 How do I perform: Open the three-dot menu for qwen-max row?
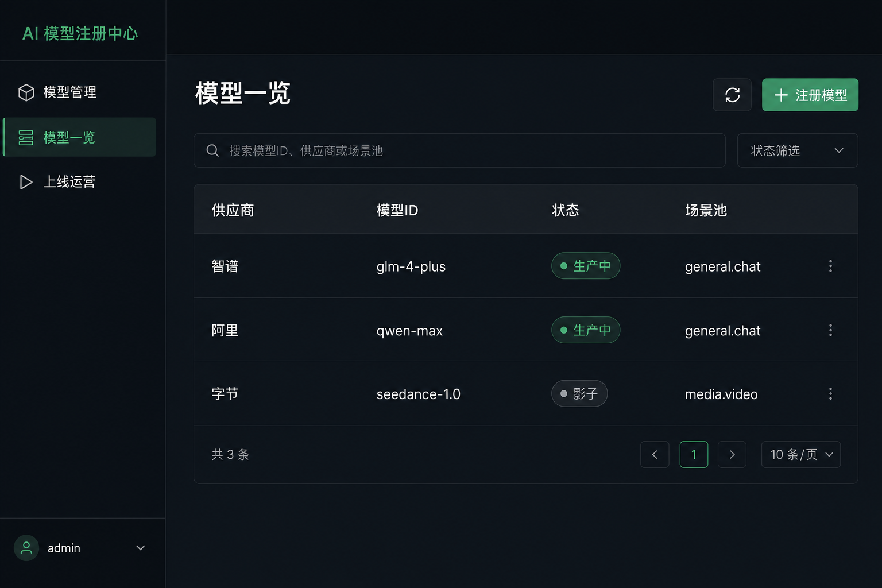point(830,330)
